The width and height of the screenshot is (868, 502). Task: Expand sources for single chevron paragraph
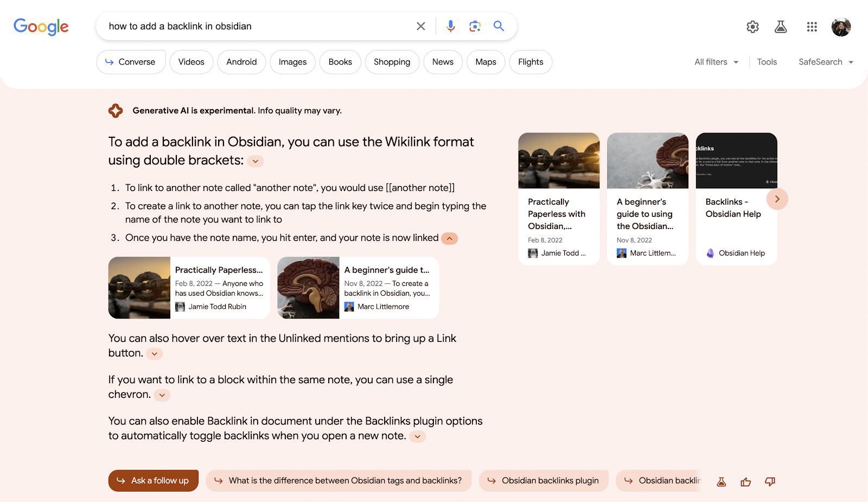coord(162,395)
